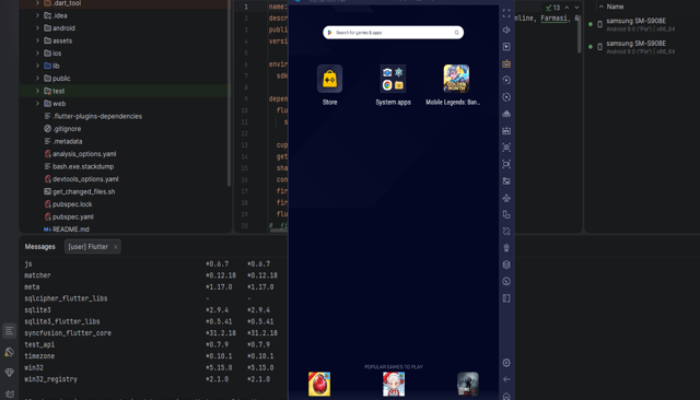This screenshot has height=400, width=700.
Task: Switch to the Messages tab
Action: pyautogui.click(x=40, y=246)
